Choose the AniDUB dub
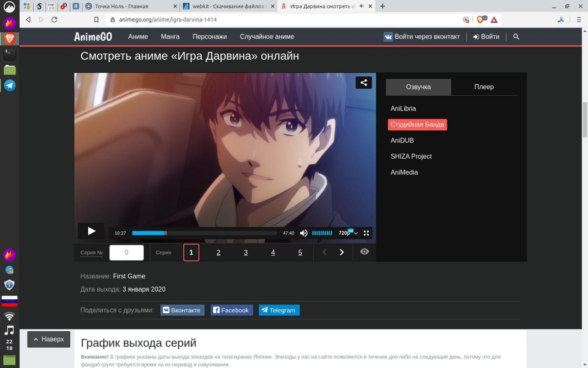The width and height of the screenshot is (588, 368). tap(402, 140)
